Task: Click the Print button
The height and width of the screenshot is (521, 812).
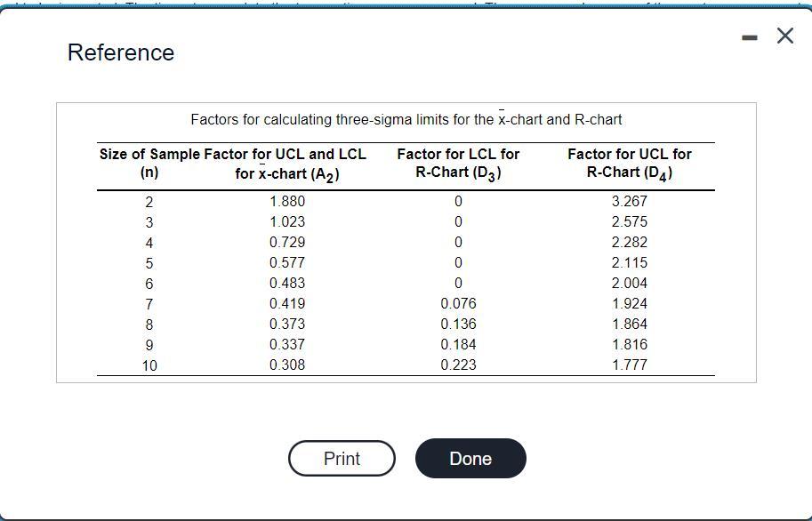Action: [341, 458]
